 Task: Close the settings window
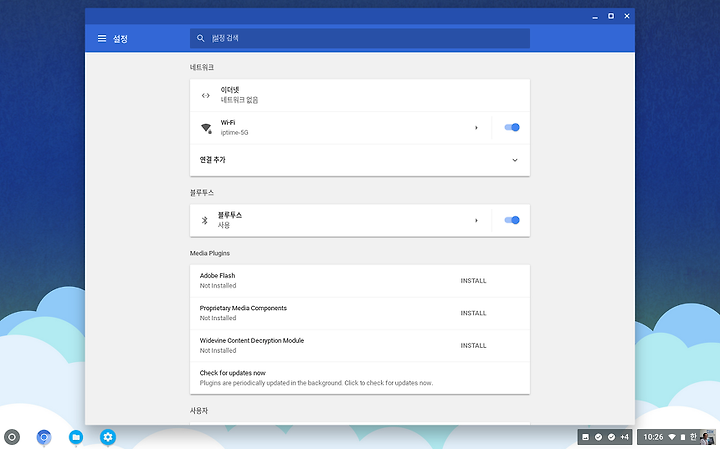627,16
